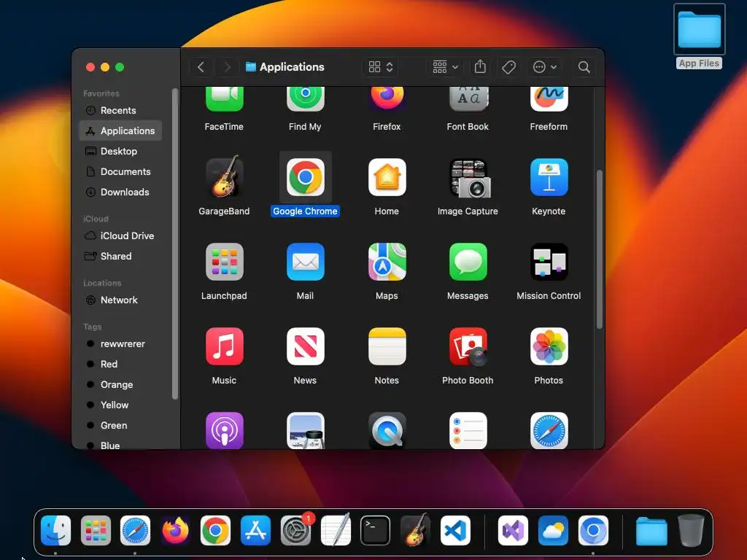This screenshot has width=747, height=560.
Task: Open the Trash in the Dock
Action: tap(692, 530)
